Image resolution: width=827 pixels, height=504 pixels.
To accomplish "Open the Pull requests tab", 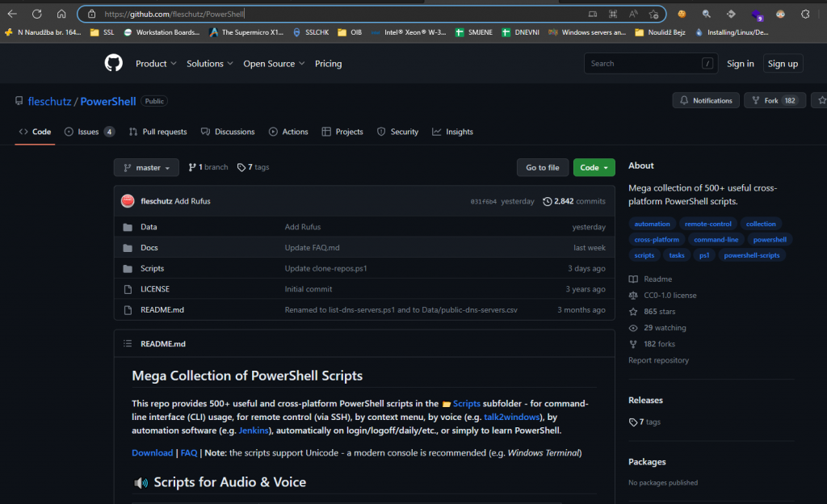I will click(x=157, y=132).
